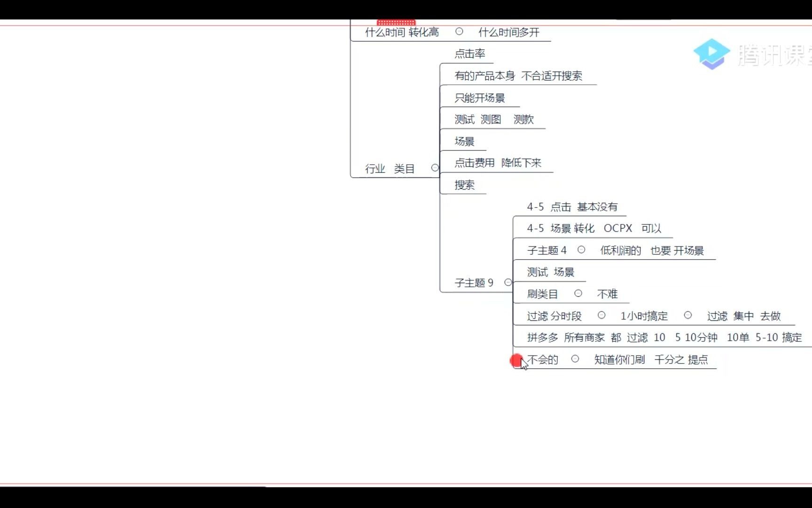The image size is (812, 508).
Task: Collapse the 子主题 9 branch toggle
Action: click(508, 282)
